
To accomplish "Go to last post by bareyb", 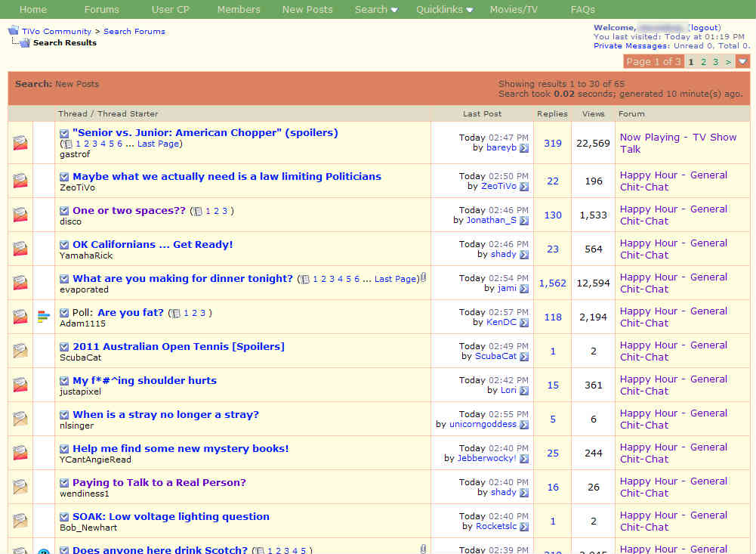I will point(524,148).
